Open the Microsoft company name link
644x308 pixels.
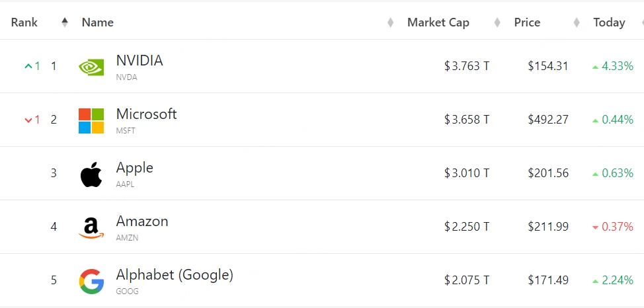(146, 114)
